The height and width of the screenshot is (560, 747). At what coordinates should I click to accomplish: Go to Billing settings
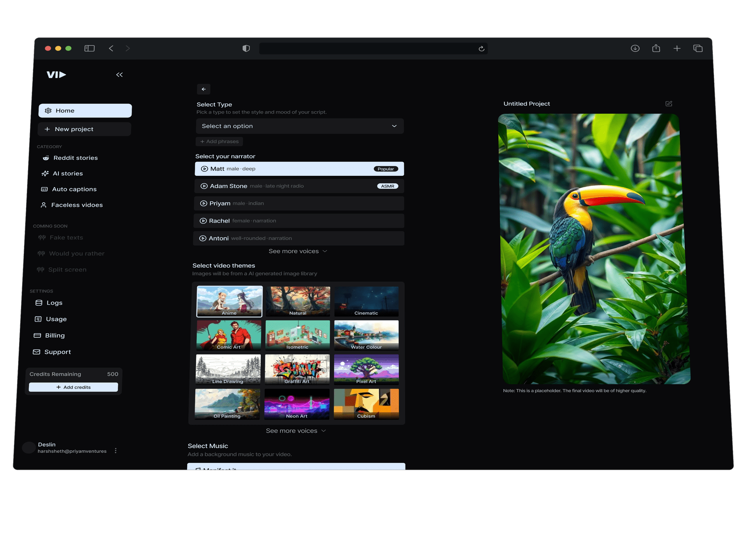[x=55, y=335]
